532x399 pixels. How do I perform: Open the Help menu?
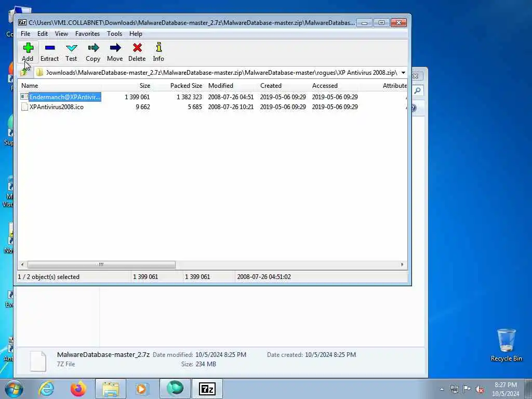136,34
